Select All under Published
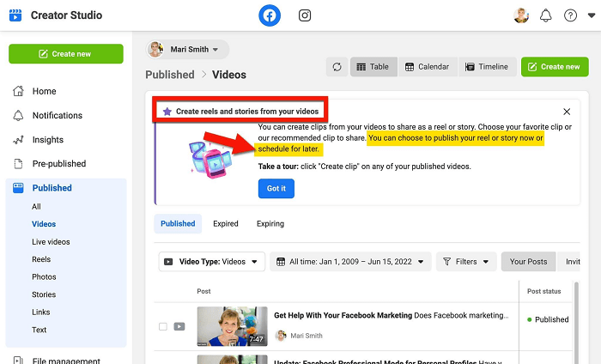The image size is (601, 364). 36,207
